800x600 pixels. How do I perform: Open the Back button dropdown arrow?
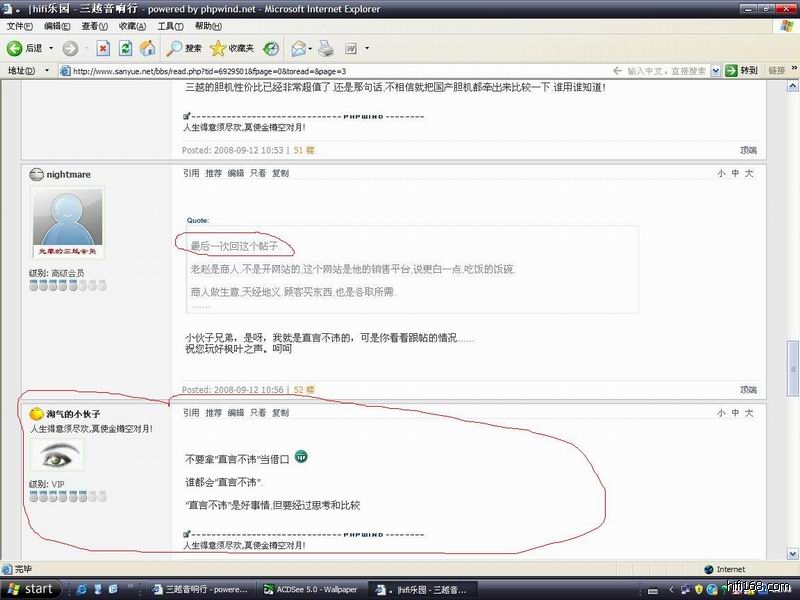click(x=50, y=48)
